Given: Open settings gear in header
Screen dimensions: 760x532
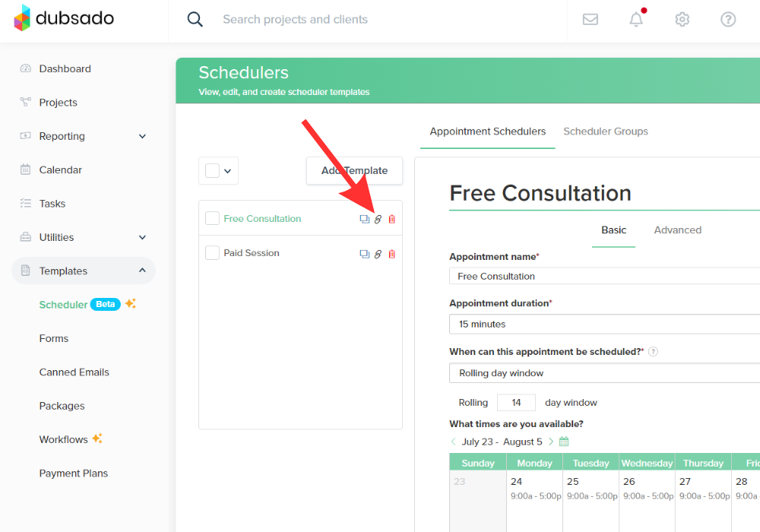Looking at the screenshot, I should tap(682, 20).
